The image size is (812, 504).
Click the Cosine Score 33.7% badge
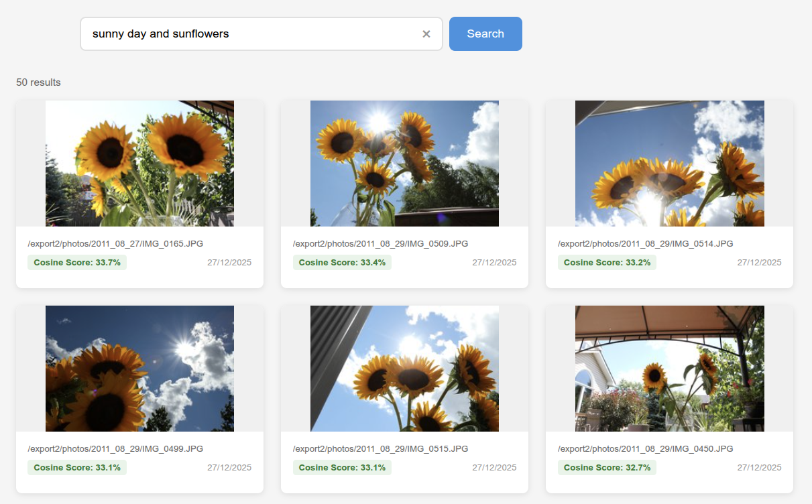tap(77, 263)
